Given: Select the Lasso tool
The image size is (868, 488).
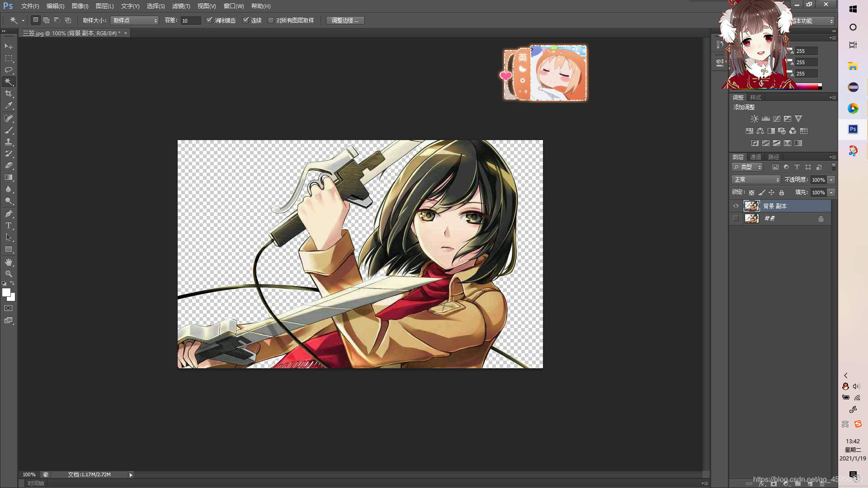Looking at the screenshot, I should pyautogui.click(x=9, y=70).
